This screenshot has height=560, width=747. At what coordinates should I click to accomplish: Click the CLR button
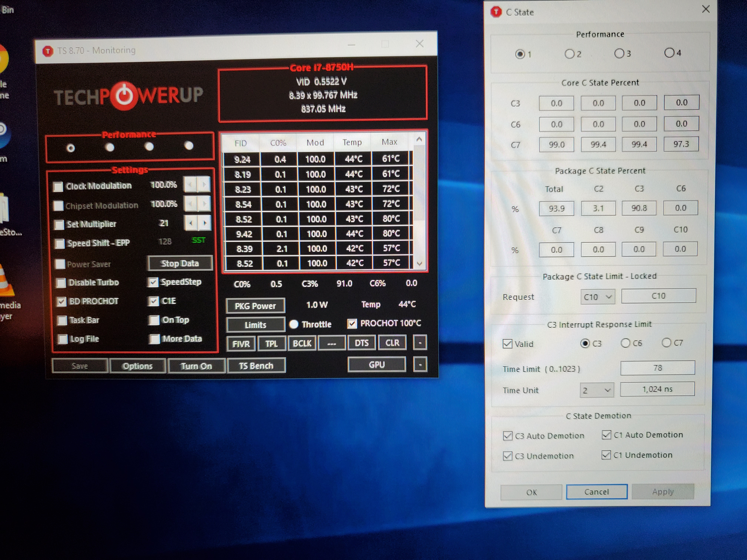point(392,343)
